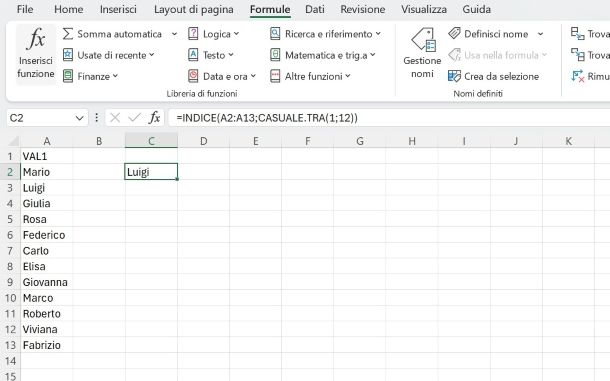Select column C header

[x=151, y=141]
